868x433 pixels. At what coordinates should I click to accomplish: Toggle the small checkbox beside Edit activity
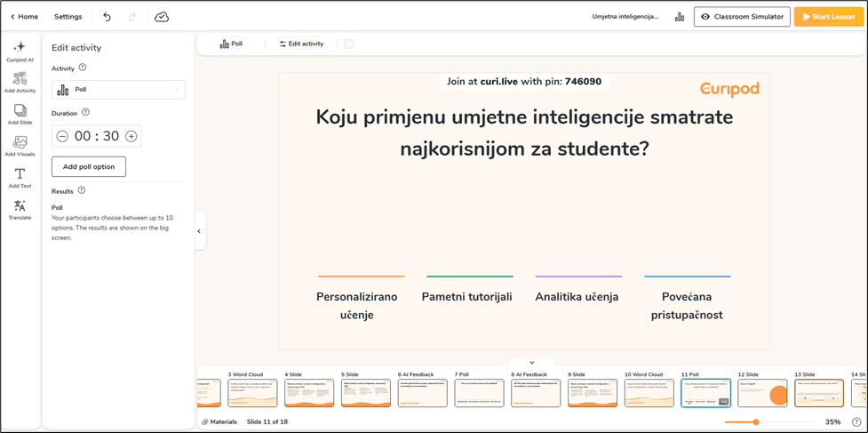click(x=349, y=44)
